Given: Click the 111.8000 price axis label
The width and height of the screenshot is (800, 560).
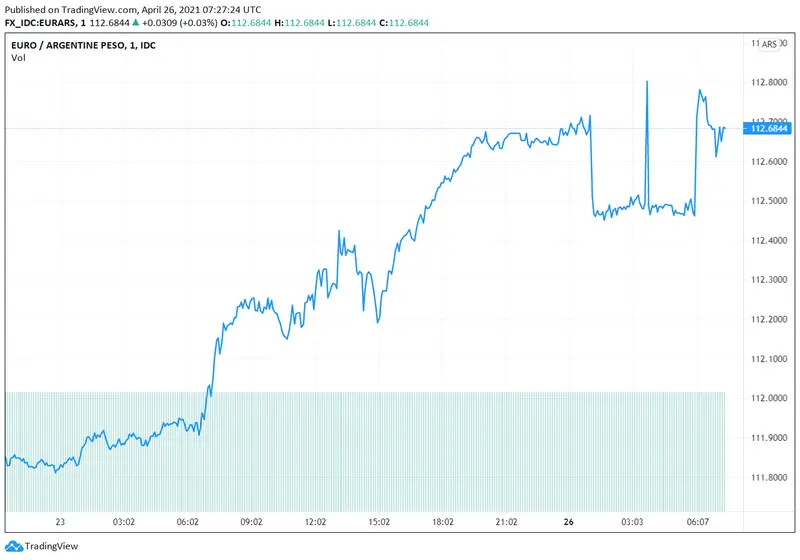Looking at the screenshot, I should click(769, 477).
